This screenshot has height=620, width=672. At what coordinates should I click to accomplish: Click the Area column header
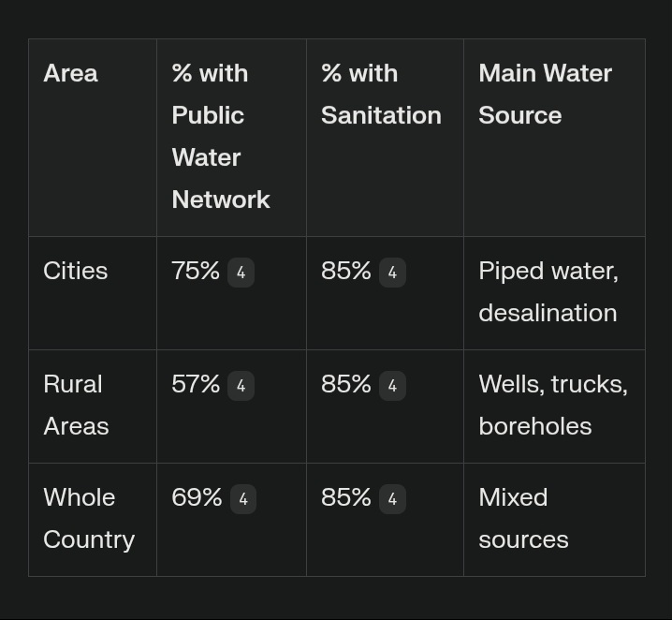(70, 73)
